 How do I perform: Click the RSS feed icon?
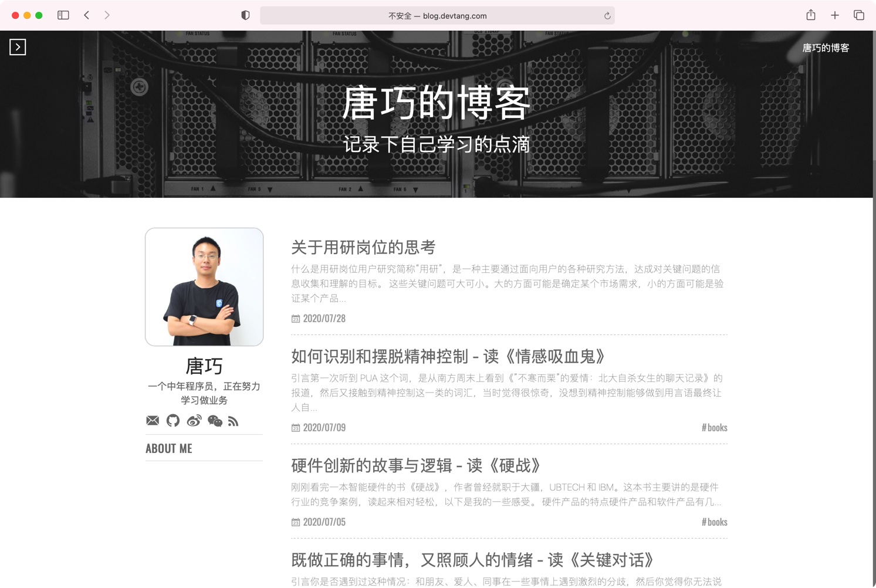(234, 421)
